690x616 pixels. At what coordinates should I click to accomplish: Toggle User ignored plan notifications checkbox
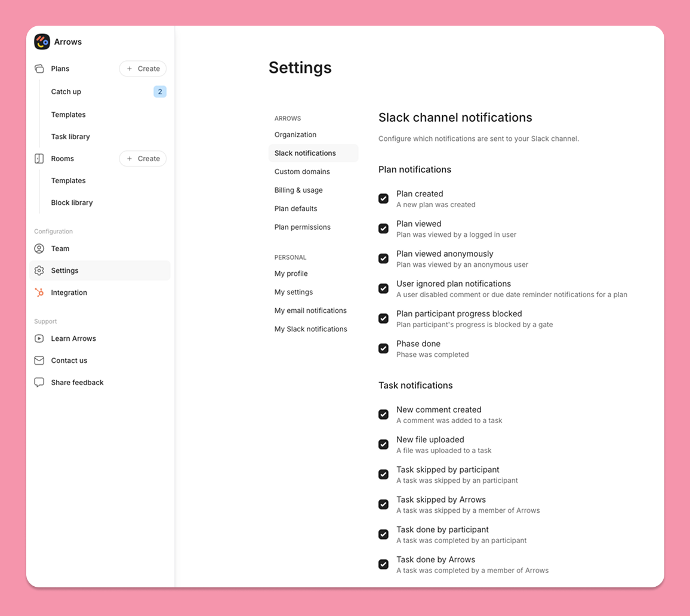384,288
